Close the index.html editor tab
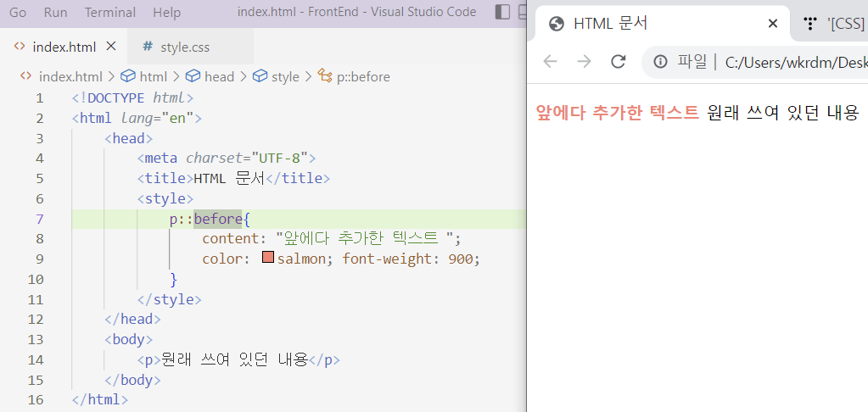The width and height of the screenshot is (868, 412). point(110,47)
